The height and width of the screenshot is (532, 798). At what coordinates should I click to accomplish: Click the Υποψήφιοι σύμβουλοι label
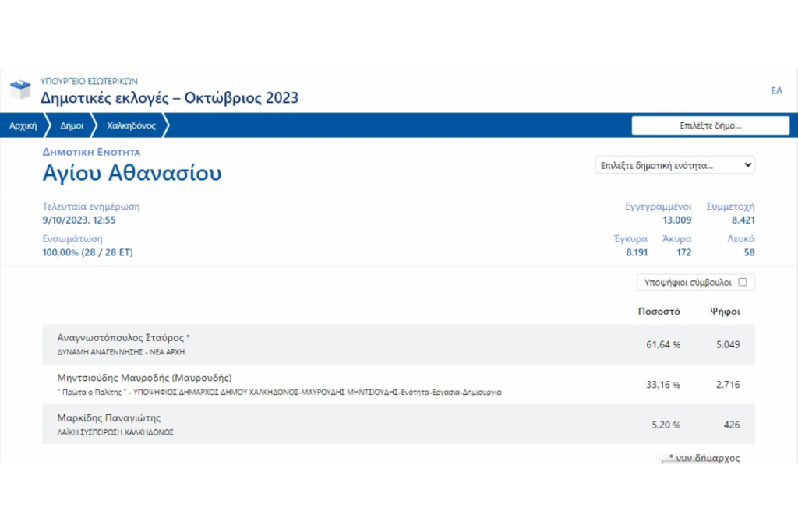tap(687, 282)
